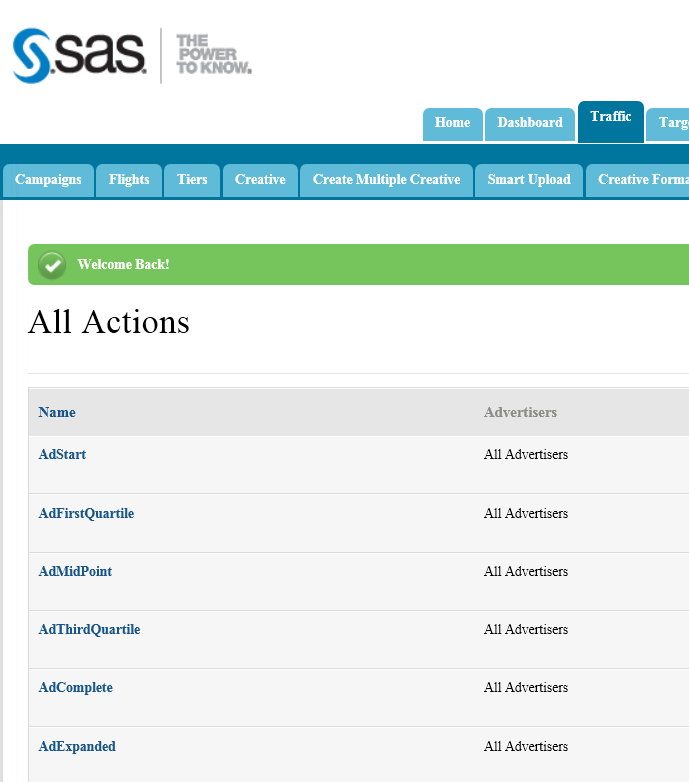Open the Tiers sub-tab

[192, 180]
